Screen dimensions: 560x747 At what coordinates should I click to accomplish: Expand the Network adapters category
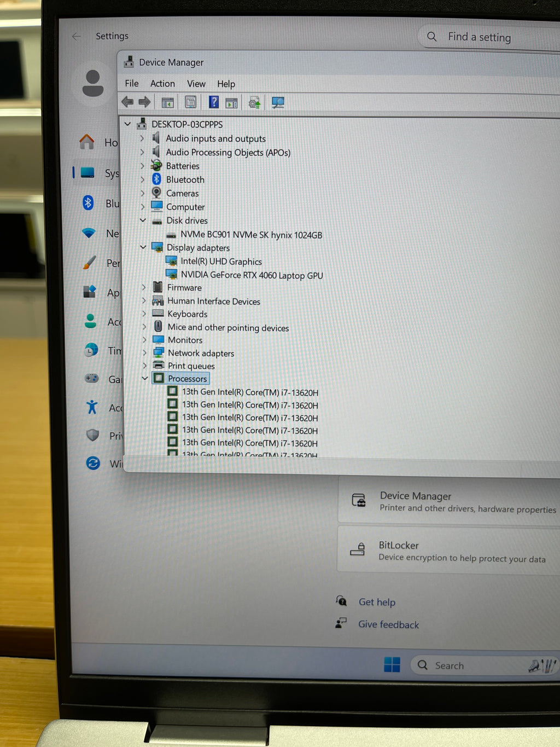(144, 353)
